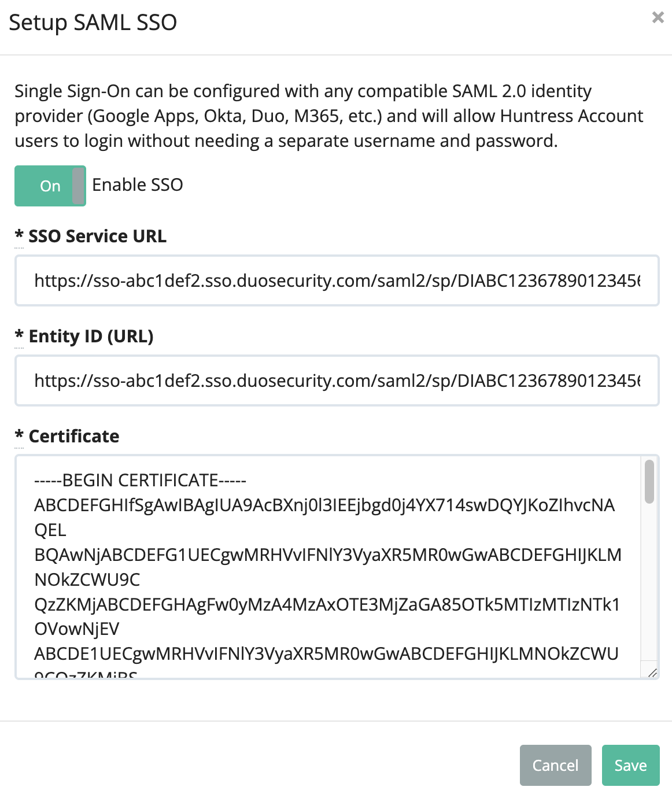This screenshot has height=798, width=672.
Task: Click the Certificate textarea resize handle
Action: tap(652, 673)
